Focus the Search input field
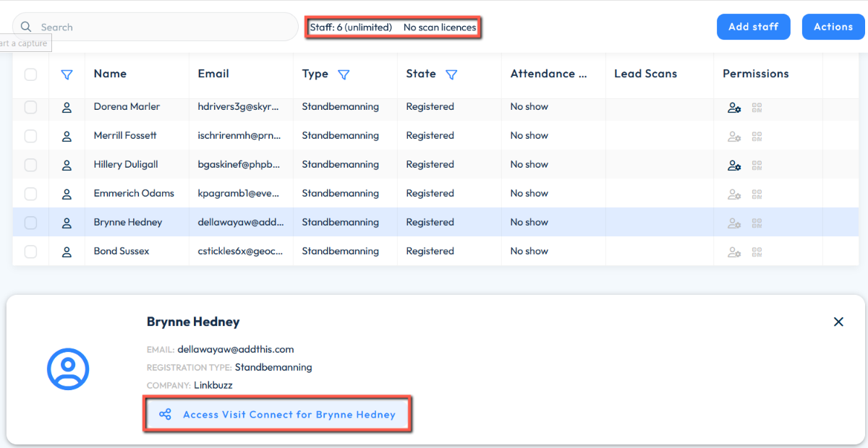Viewport: 868px width, 448px height. 156,27
